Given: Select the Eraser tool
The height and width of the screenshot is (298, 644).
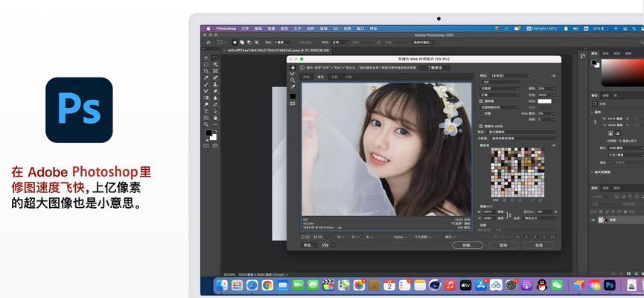Looking at the screenshot, I should (215, 91).
